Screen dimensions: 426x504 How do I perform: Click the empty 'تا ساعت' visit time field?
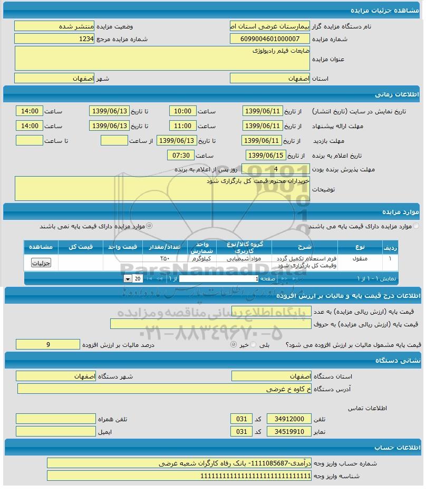pos(30,140)
